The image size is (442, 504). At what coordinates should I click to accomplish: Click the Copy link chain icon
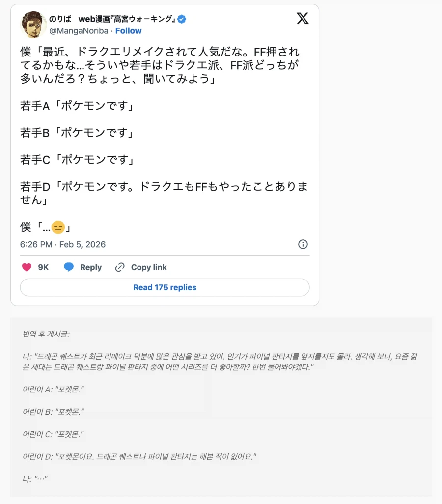[119, 267]
